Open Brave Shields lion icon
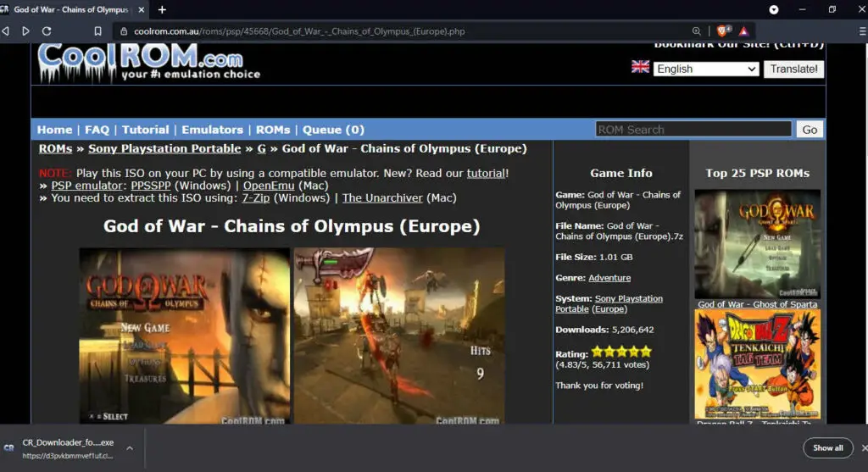The height and width of the screenshot is (472, 868). coord(724,31)
